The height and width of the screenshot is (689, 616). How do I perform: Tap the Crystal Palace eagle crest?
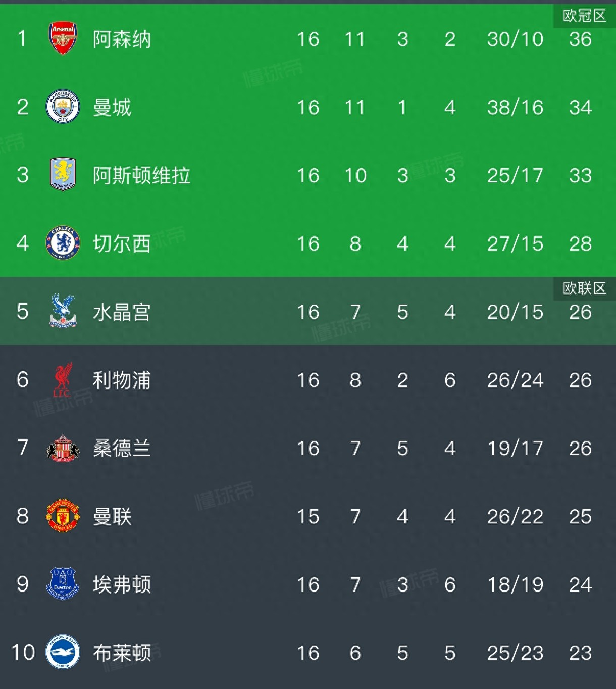(x=63, y=311)
